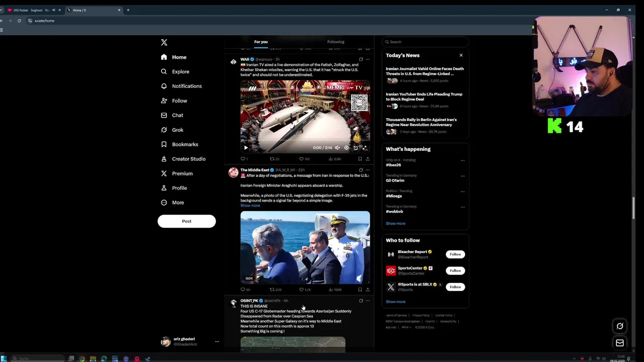The image size is (644, 362).
Task: Show more under What's happening
Action: pyautogui.click(x=395, y=223)
